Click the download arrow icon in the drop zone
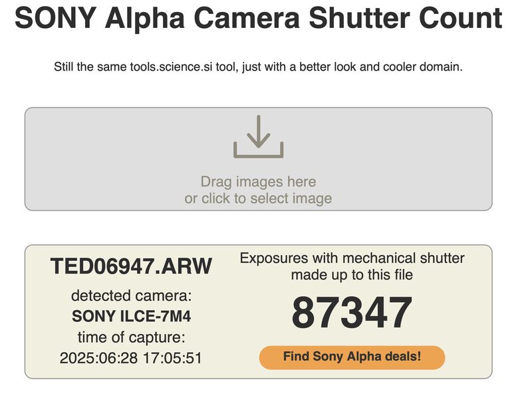Image resolution: width=532 pixels, height=398 pixels. 258,136
